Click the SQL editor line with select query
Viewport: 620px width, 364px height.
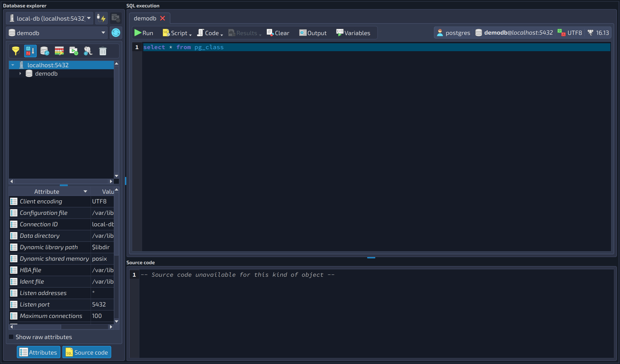pos(377,47)
